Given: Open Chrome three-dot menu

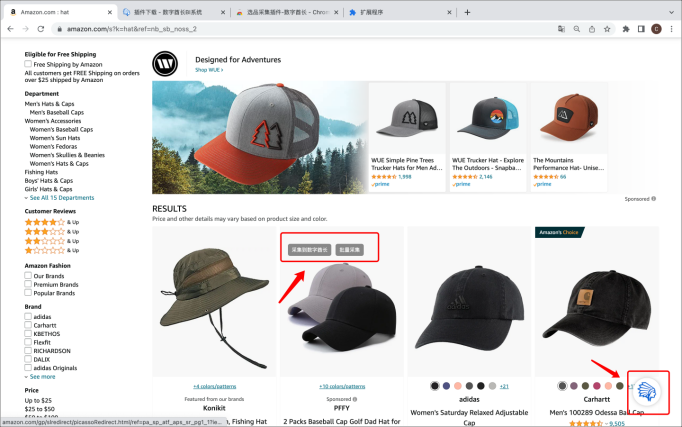Looking at the screenshot, I should click(671, 29).
